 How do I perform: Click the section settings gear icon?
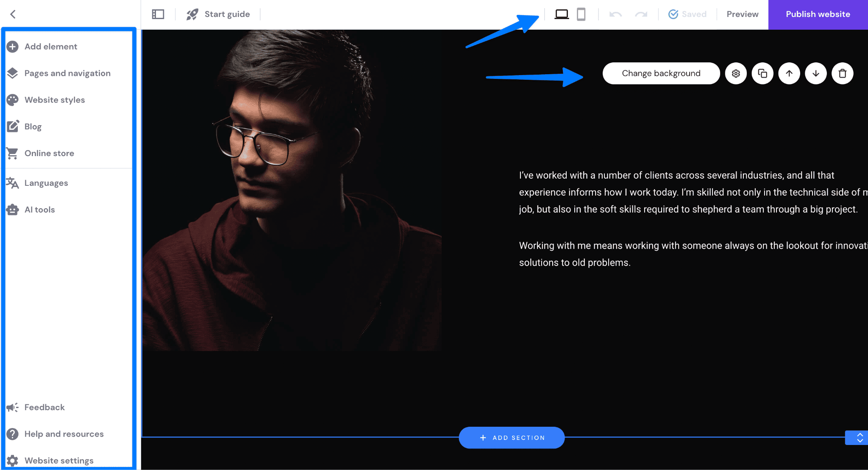[x=736, y=73]
